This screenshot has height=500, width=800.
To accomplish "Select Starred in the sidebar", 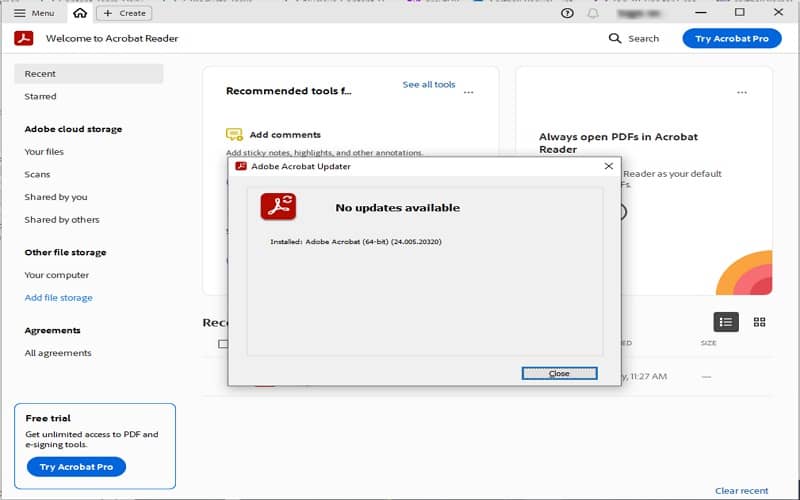I will click(40, 96).
